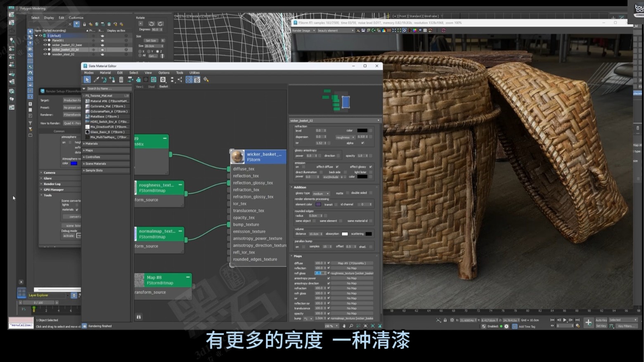Click the Set Size button

pos(151,40)
